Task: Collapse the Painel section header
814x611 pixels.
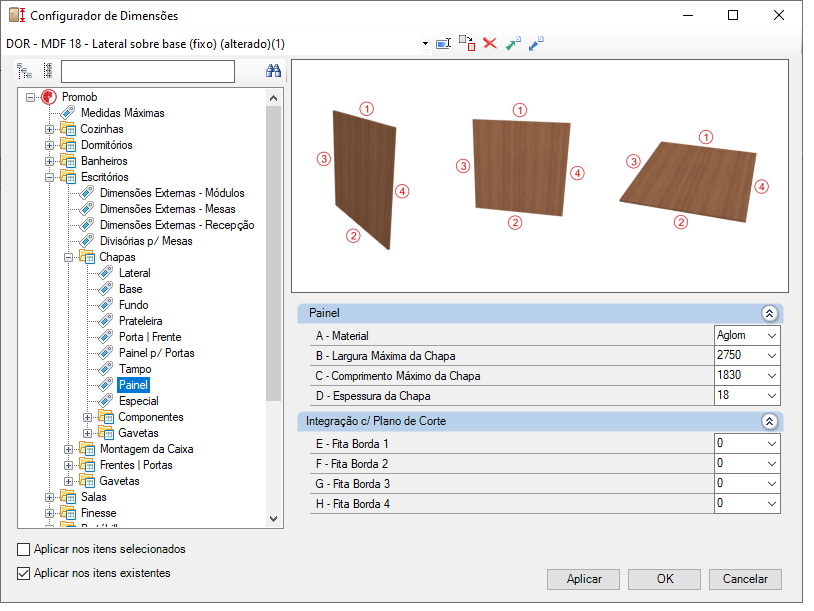Action: (x=769, y=313)
